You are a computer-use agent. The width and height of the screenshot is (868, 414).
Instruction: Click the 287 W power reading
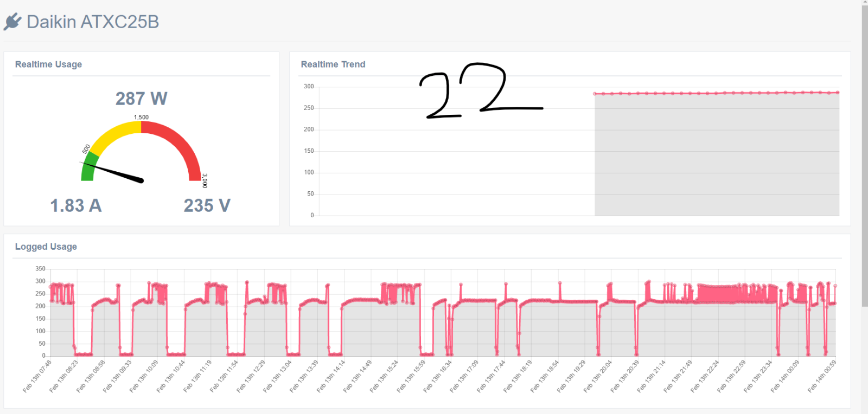(142, 99)
